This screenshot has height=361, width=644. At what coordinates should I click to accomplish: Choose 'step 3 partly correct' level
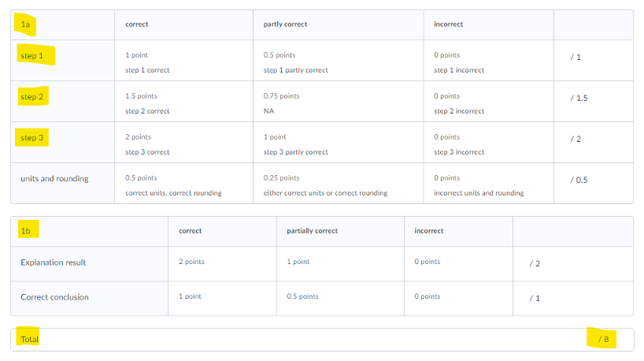[338, 143]
